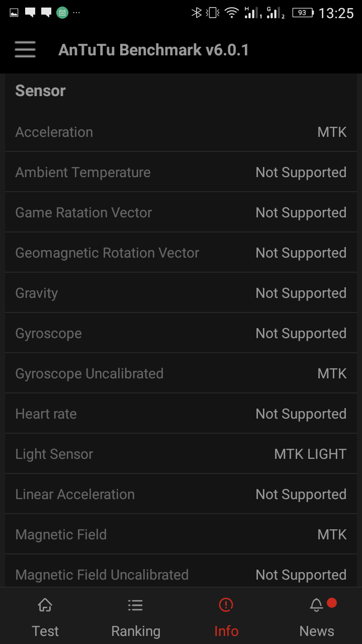Tap the Gyroscope Uncalibrated entry
The width and height of the screenshot is (362, 644).
point(181,373)
